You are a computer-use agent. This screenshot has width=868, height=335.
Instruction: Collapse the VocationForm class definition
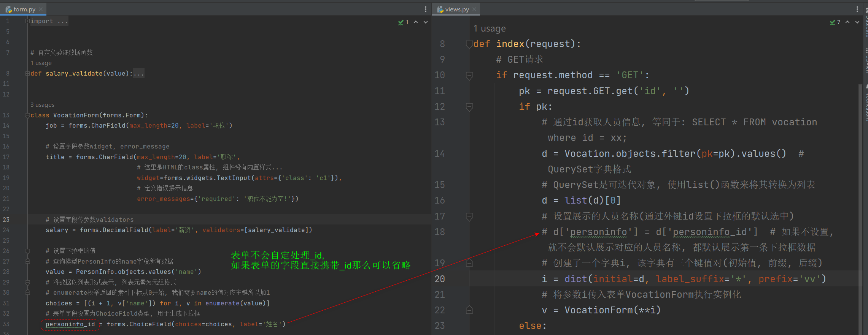(x=27, y=115)
